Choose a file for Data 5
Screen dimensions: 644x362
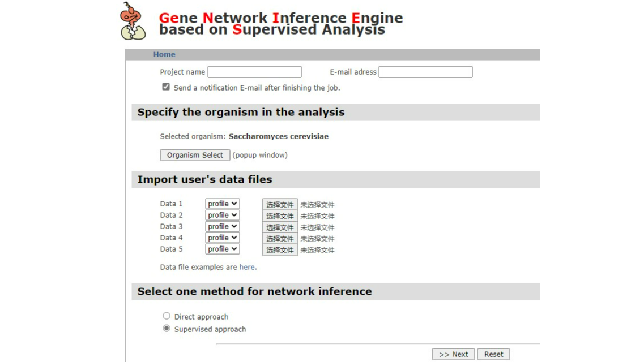(280, 249)
